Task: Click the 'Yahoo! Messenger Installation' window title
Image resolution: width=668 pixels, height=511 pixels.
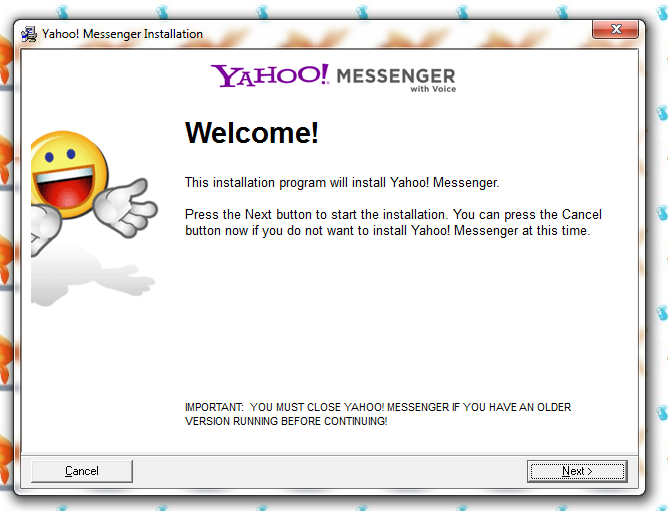Action: (122, 34)
